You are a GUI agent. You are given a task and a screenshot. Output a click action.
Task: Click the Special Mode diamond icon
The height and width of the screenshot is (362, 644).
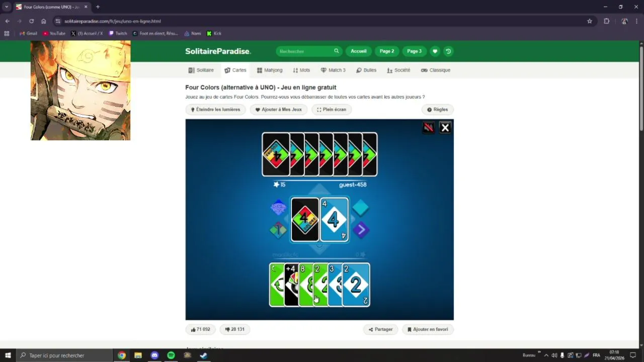(278, 207)
